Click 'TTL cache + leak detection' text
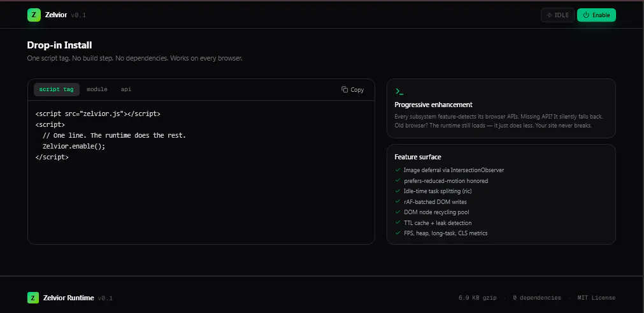Screen dimensions: 644x313 coord(438,223)
